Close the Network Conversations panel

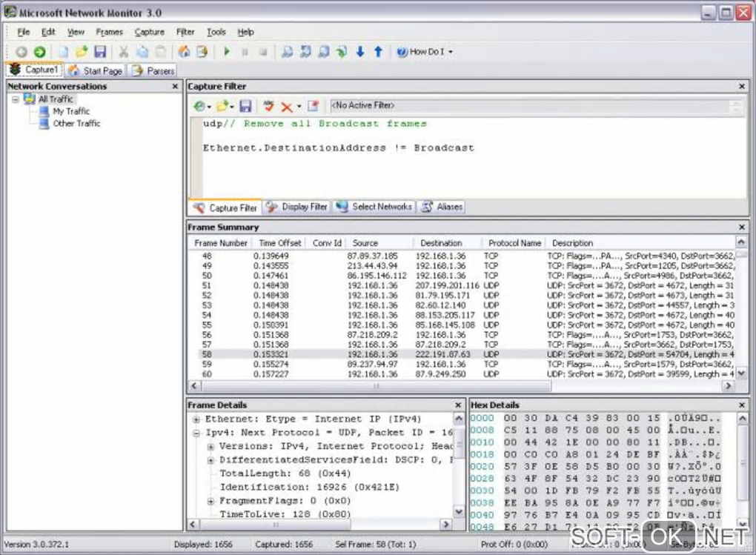click(175, 86)
